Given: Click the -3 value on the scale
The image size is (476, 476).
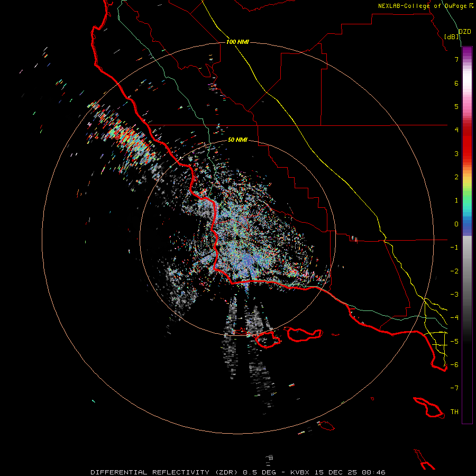Looking at the screenshot, I should coord(454,295).
